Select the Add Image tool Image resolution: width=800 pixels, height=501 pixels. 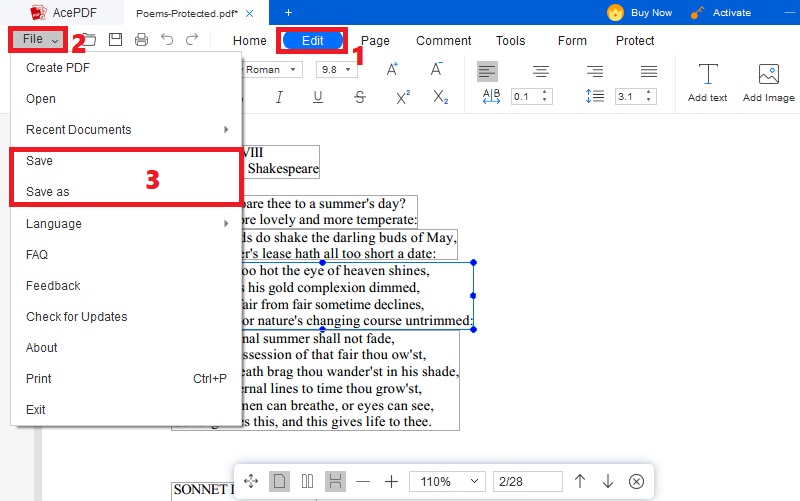(768, 83)
